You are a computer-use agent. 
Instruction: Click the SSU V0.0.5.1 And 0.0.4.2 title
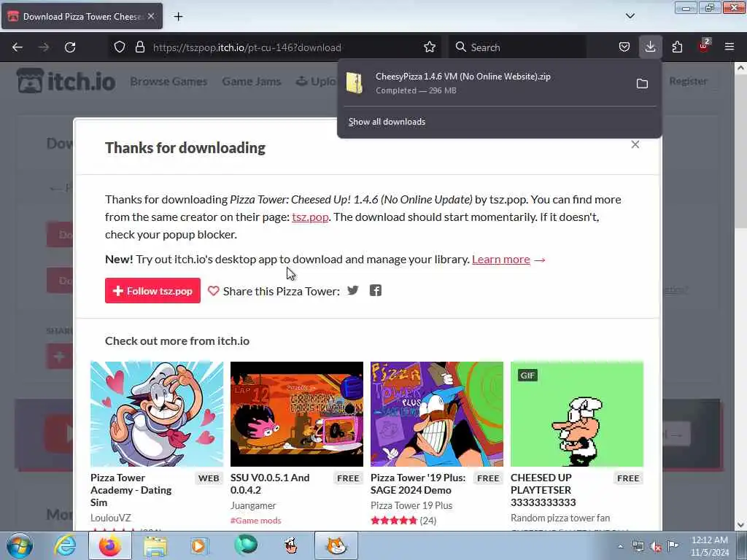(270, 484)
